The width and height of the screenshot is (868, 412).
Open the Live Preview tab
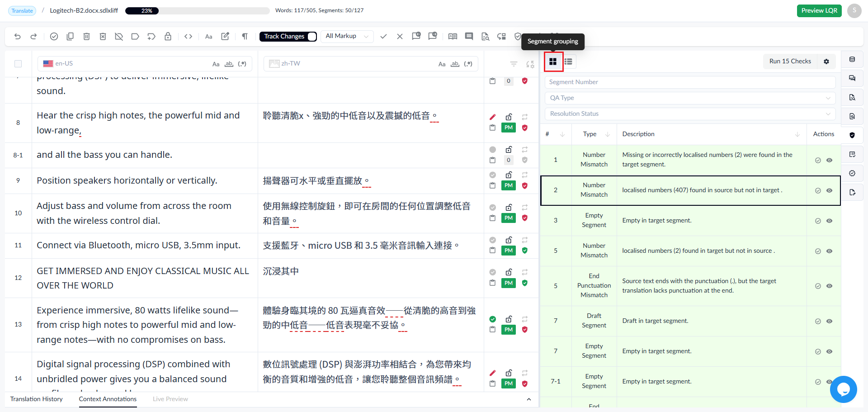(x=170, y=399)
